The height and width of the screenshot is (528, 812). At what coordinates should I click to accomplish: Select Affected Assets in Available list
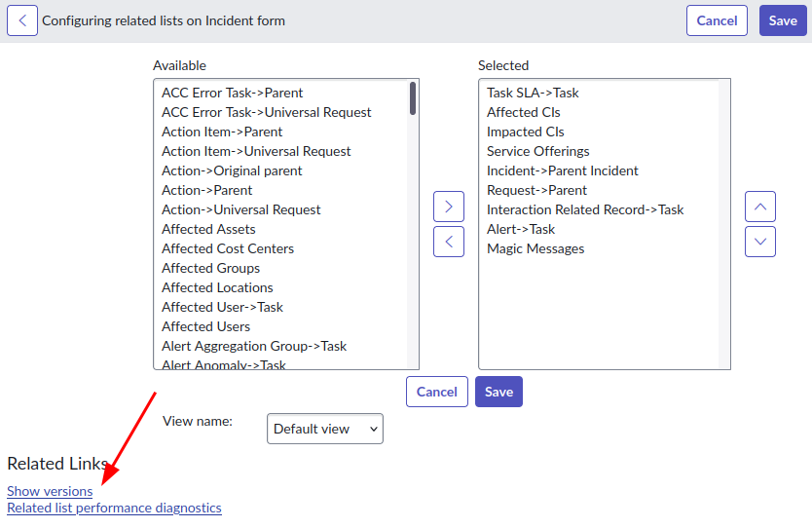[x=208, y=229]
